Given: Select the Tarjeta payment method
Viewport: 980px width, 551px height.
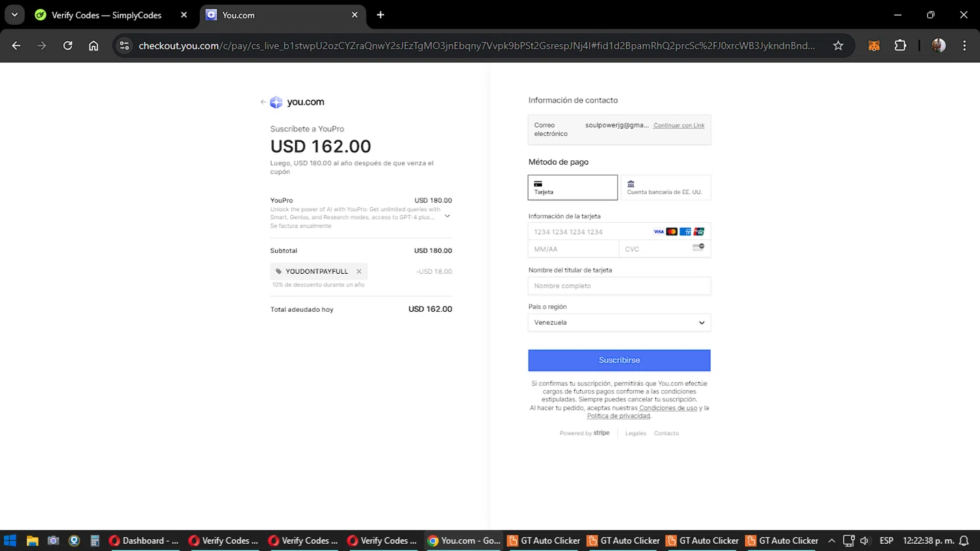Looking at the screenshot, I should coord(572,188).
